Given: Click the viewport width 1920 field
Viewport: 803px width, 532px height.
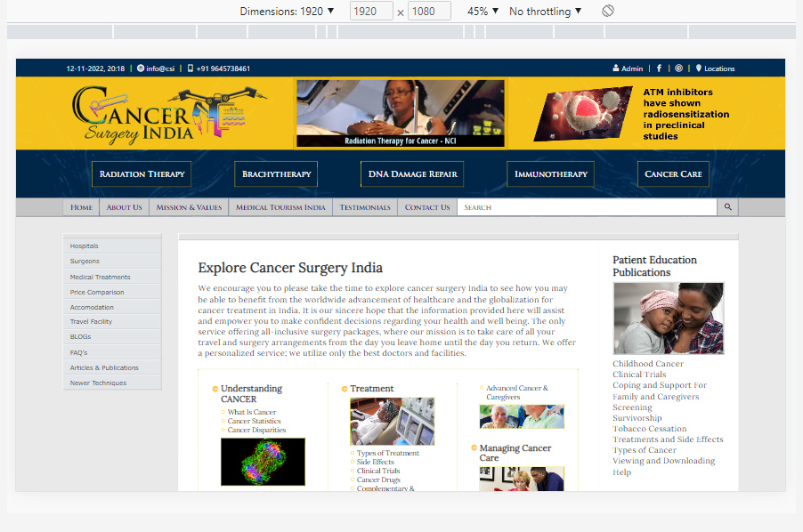Looking at the screenshot, I should 371,12.
